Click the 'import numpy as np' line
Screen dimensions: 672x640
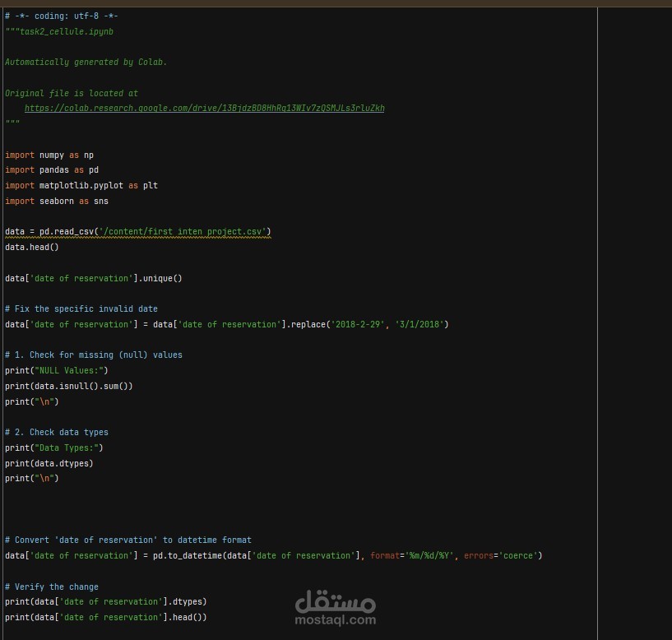pos(49,155)
